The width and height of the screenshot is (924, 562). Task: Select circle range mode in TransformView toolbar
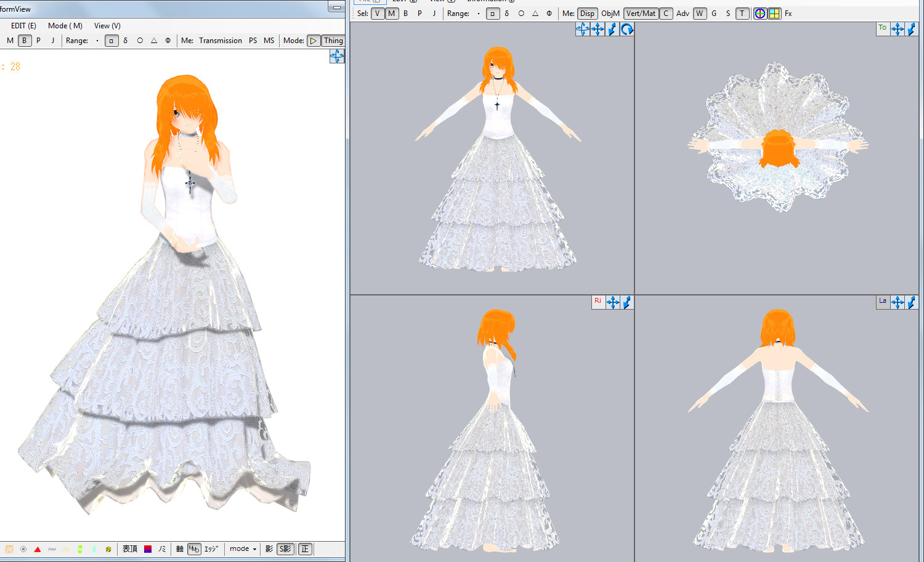(x=140, y=41)
